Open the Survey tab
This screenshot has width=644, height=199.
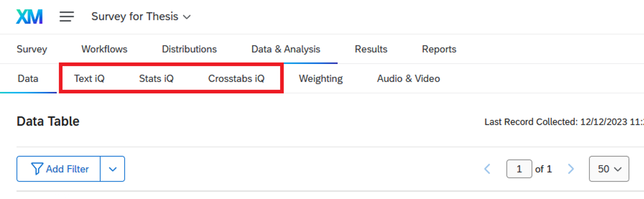pyautogui.click(x=32, y=49)
